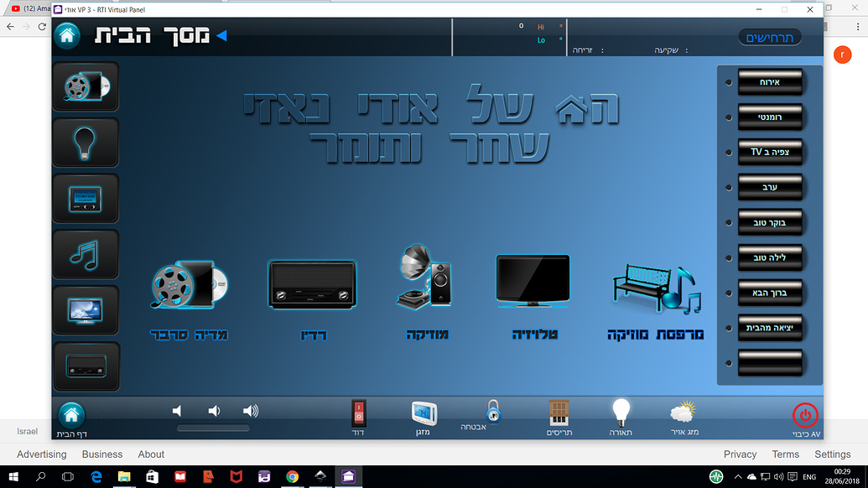Open the תריסים shutters control icon
Image resolution: width=868 pixels, height=488 pixels.
[x=559, y=413]
